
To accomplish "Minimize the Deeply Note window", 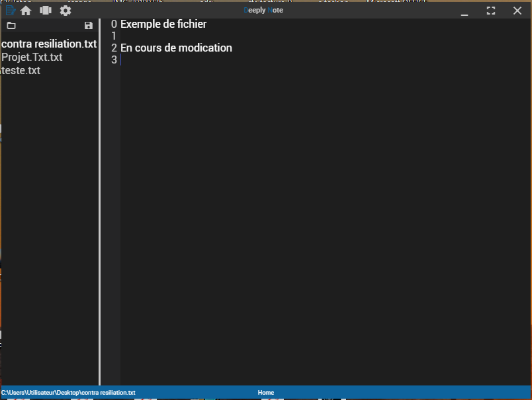I will 465,11.
